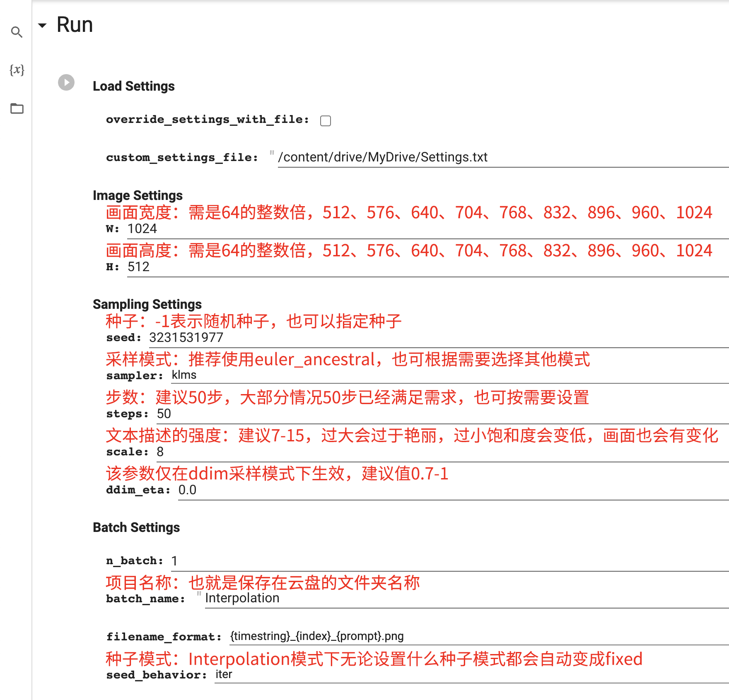This screenshot has height=700, width=729.
Task: Click the steps field showing 50
Action: 442,414
